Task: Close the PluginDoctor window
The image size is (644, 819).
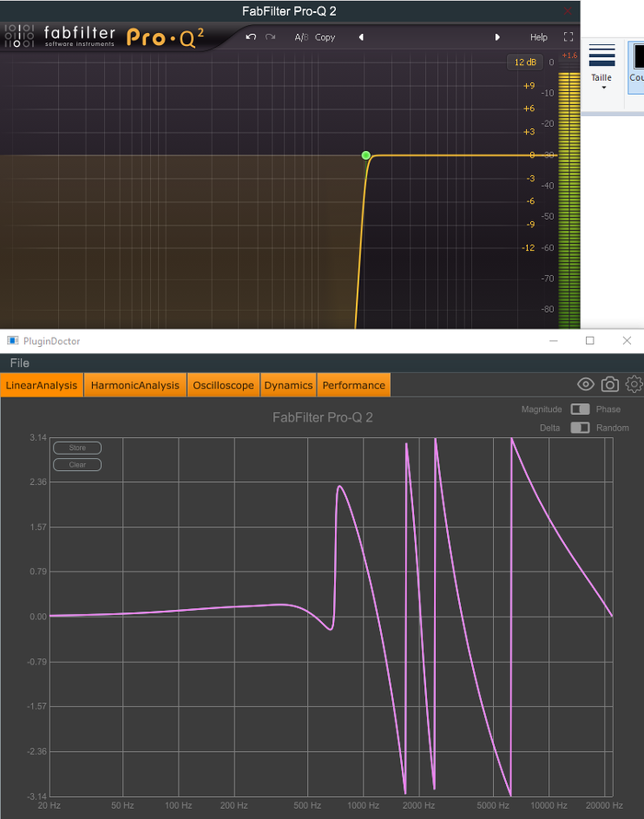Action: click(627, 340)
